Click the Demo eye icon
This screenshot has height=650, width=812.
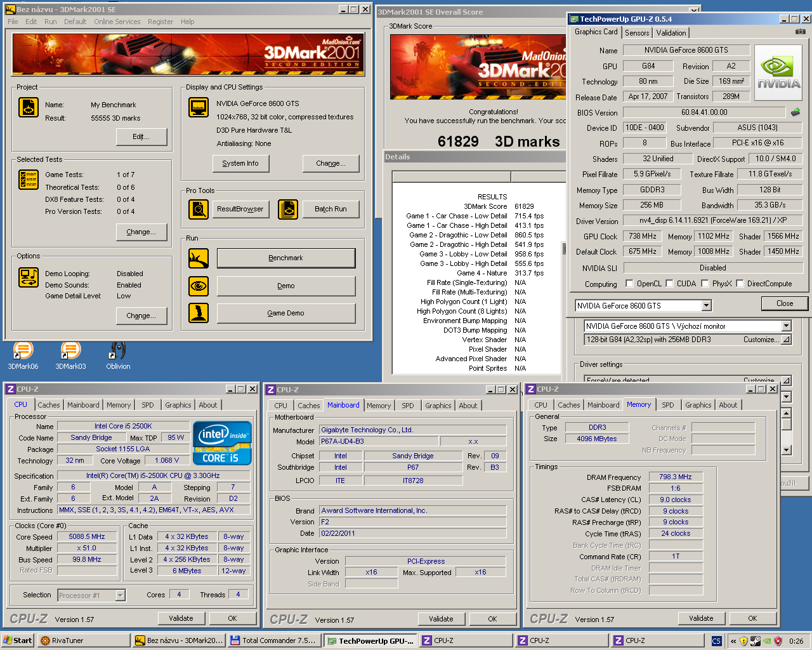pyautogui.click(x=199, y=286)
